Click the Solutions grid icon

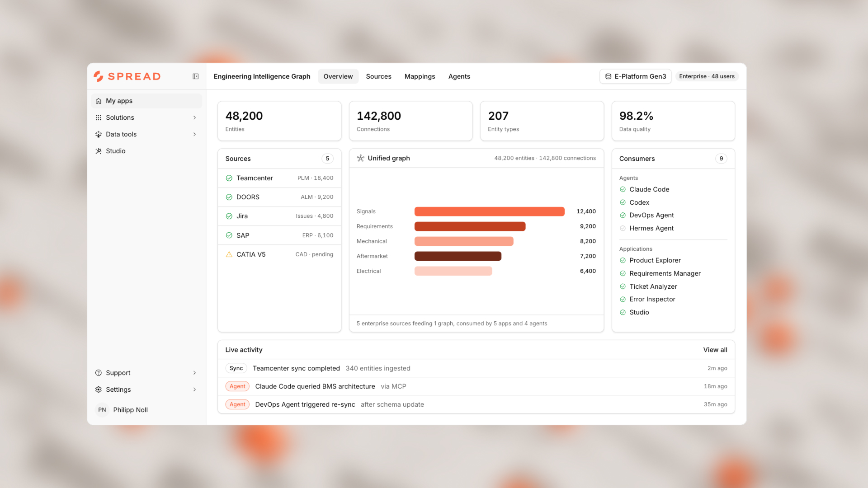[x=99, y=117]
